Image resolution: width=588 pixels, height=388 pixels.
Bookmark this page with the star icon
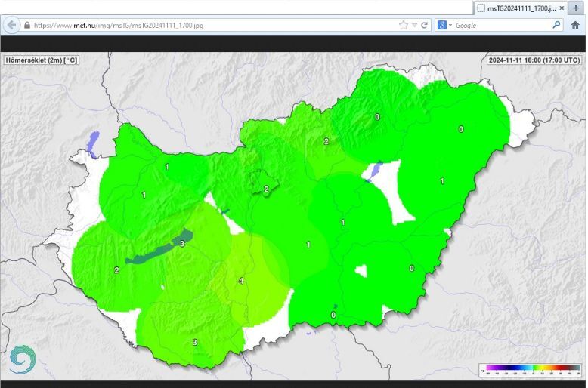coord(404,25)
